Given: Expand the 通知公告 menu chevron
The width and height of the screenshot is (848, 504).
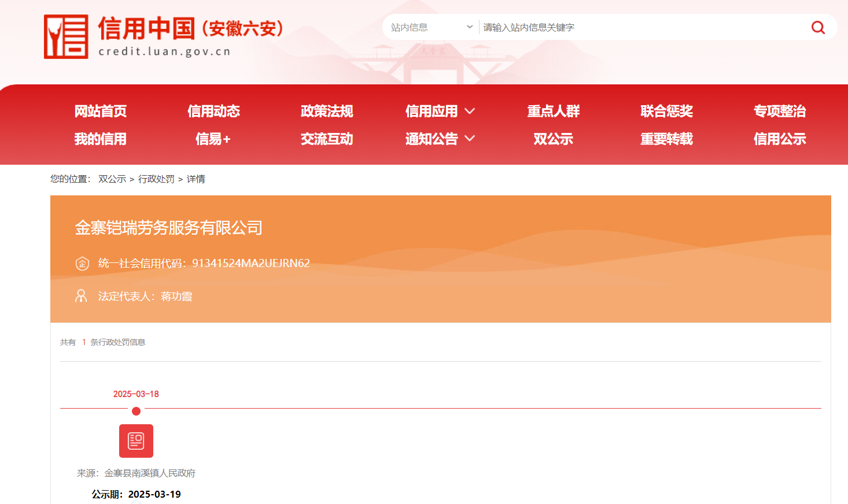Looking at the screenshot, I should click(x=470, y=138).
